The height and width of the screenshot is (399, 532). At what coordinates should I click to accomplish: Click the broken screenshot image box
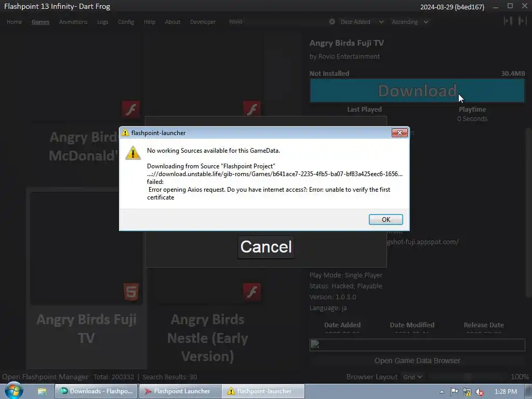coord(417,345)
